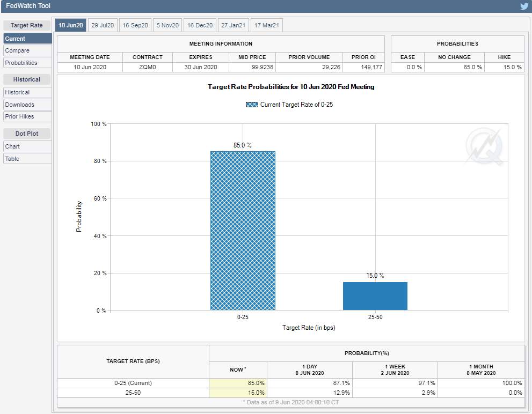The width and height of the screenshot is (532, 414).
Task: Open the Historical sidebar link
Action: coord(27,92)
